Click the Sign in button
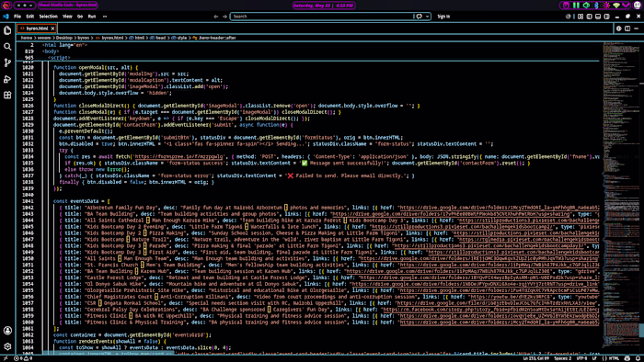The width and height of the screenshot is (644, 362). coord(443,17)
